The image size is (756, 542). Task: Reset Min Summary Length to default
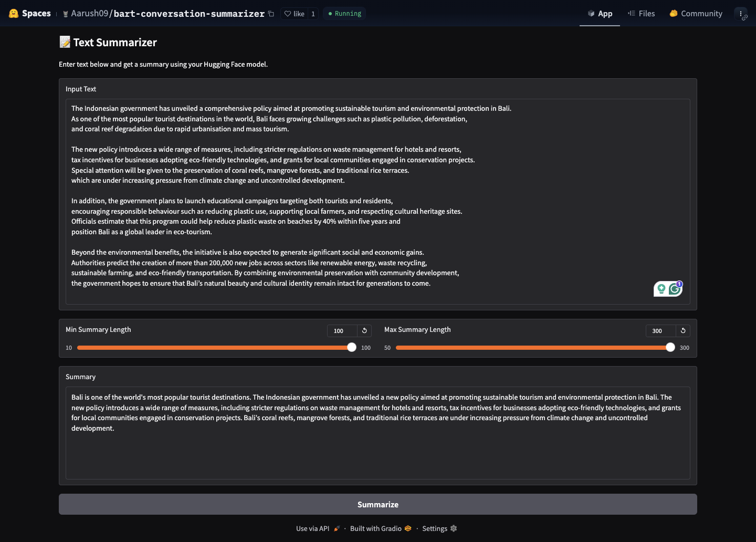tap(364, 330)
